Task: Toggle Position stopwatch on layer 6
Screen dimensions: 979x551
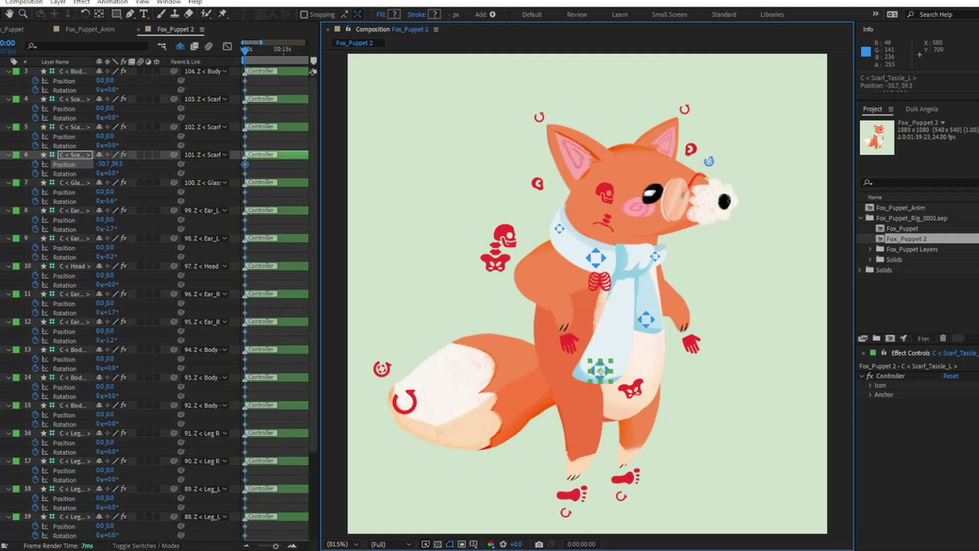Action: (36, 164)
